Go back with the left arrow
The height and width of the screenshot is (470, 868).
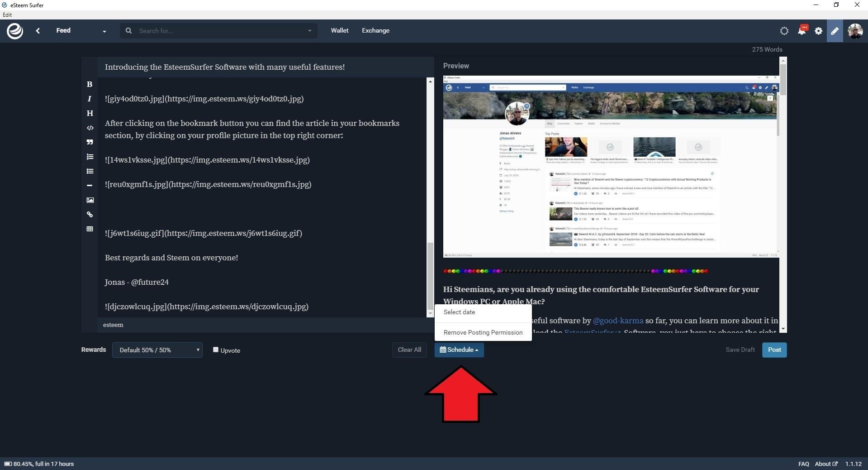pyautogui.click(x=38, y=31)
